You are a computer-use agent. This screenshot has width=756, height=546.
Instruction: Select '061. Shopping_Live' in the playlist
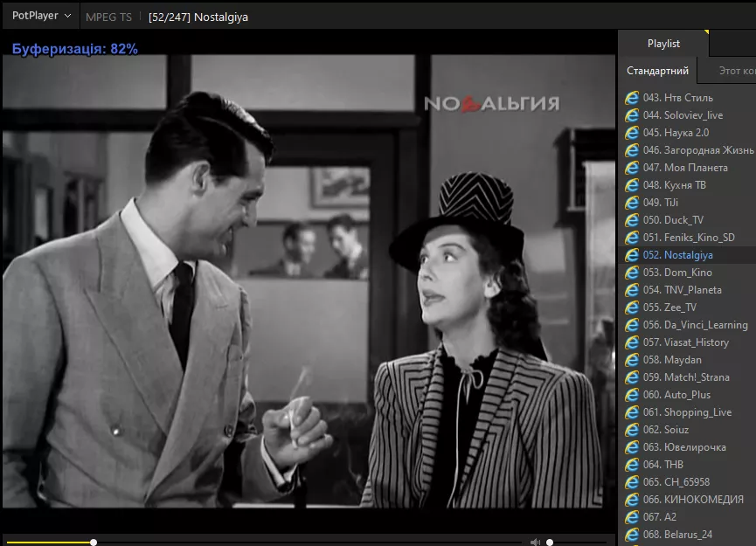[688, 412]
